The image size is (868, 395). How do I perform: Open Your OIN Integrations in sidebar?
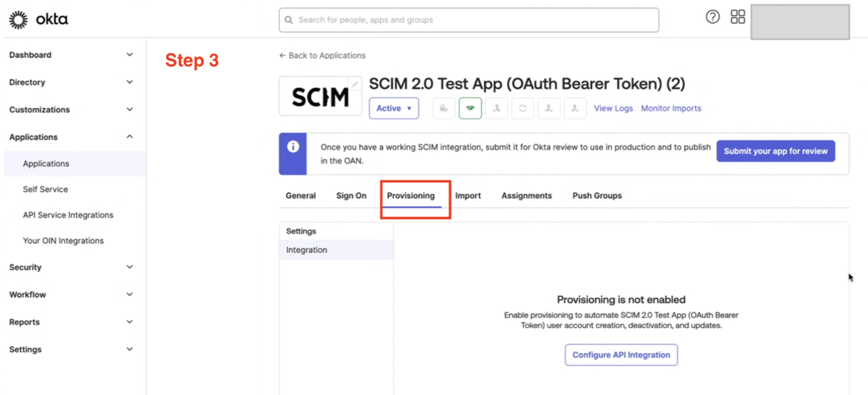[x=63, y=241]
